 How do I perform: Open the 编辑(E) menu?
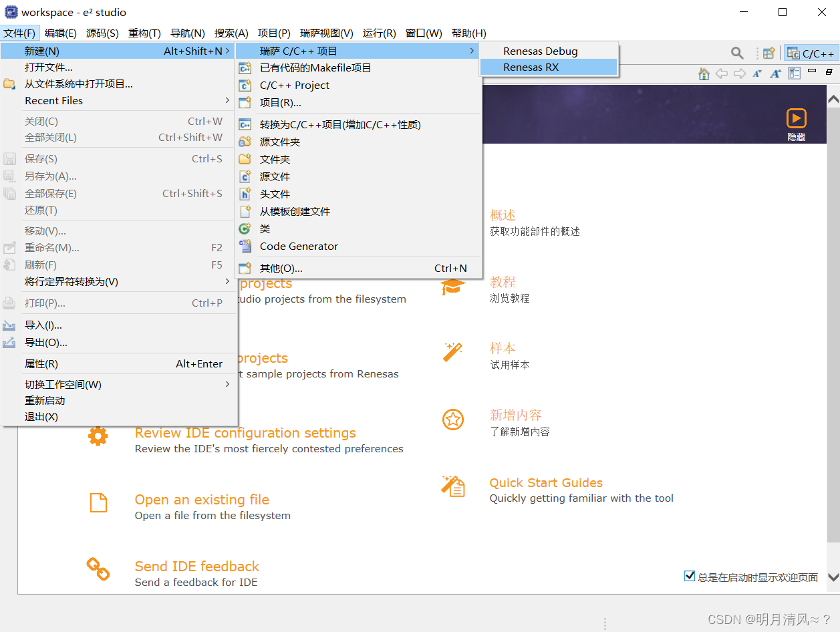coord(61,33)
